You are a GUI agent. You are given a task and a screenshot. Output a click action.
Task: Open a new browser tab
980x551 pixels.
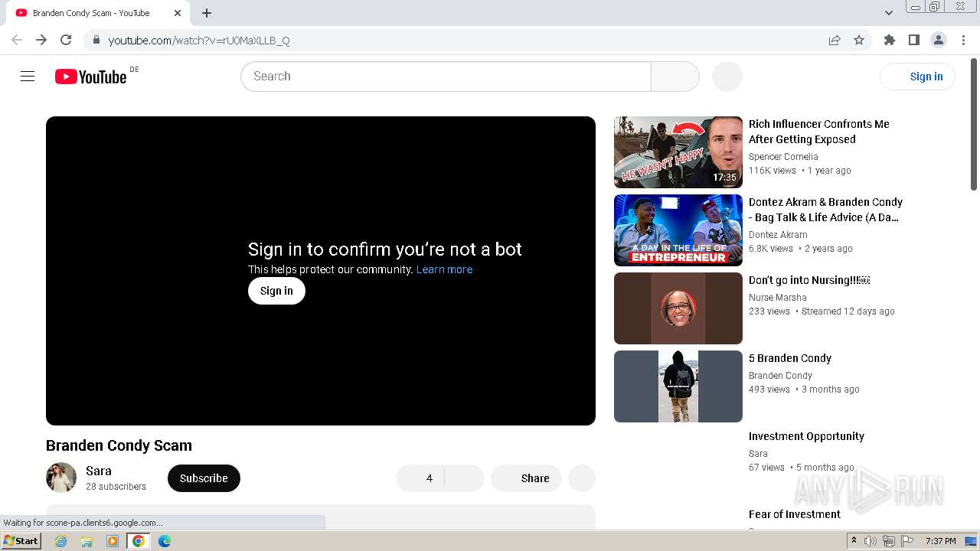point(207,13)
